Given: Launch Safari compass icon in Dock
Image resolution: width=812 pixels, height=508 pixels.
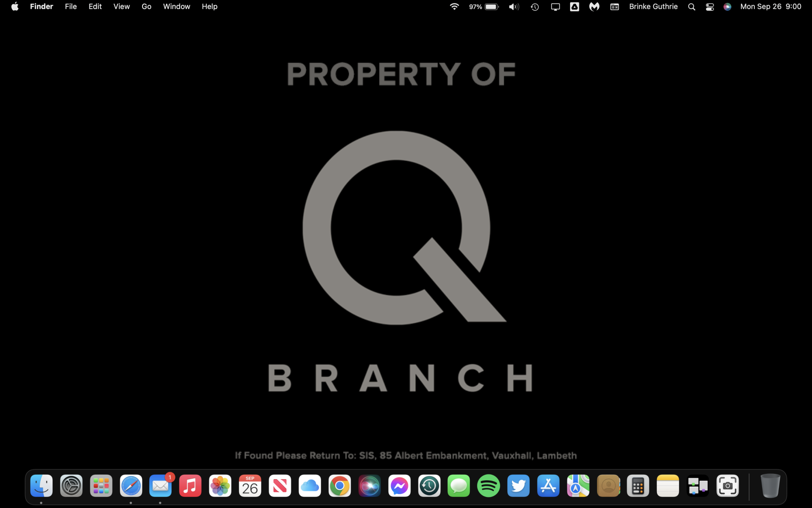Looking at the screenshot, I should [x=131, y=486].
